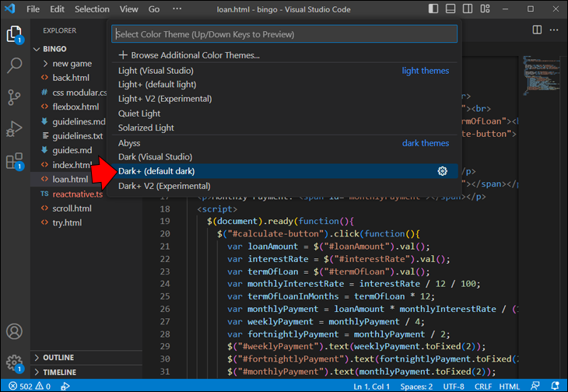Click HTML language mode in status bar
The image size is (568, 392).
tap(509, 387)
